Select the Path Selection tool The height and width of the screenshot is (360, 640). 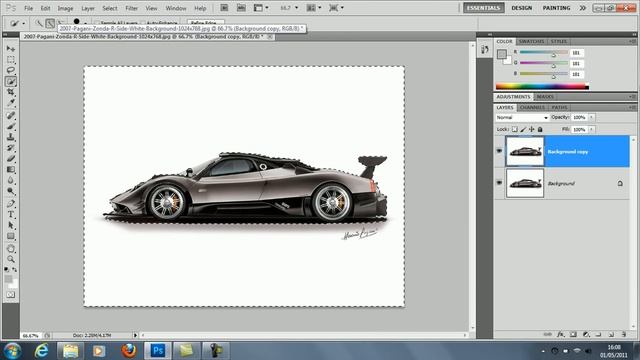[x=11, y=225]
